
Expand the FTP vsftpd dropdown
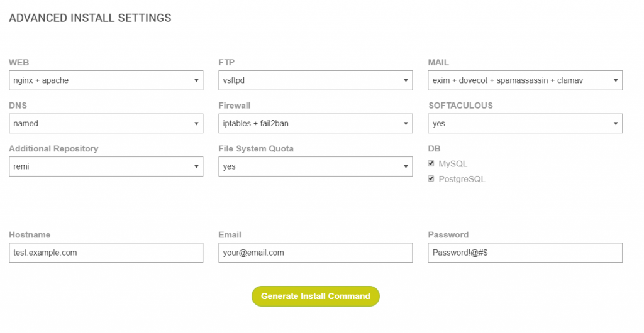point(315,80)
